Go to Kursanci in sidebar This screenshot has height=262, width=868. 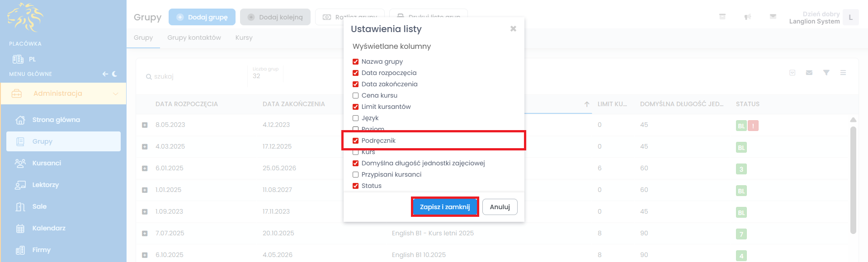(x=47, y=163)
